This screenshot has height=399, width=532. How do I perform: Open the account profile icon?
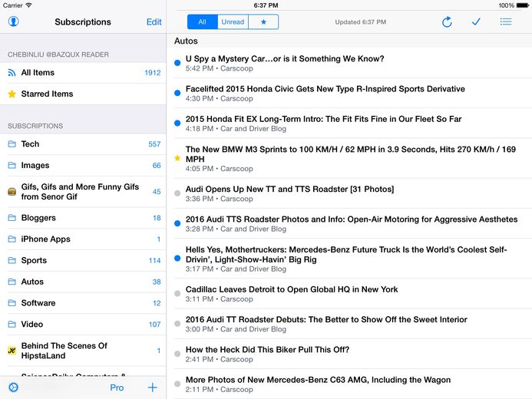pyautogui.click(x=13, y=21)
